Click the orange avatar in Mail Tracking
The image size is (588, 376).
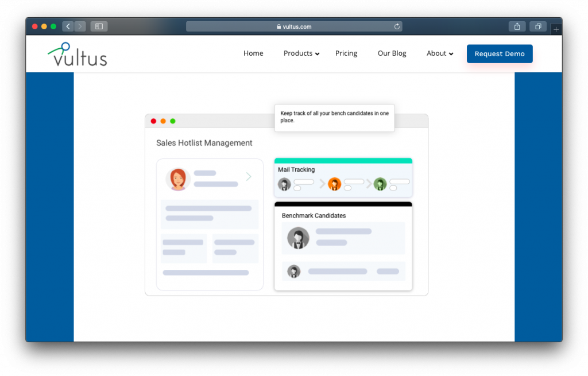(x=335, y=184)
